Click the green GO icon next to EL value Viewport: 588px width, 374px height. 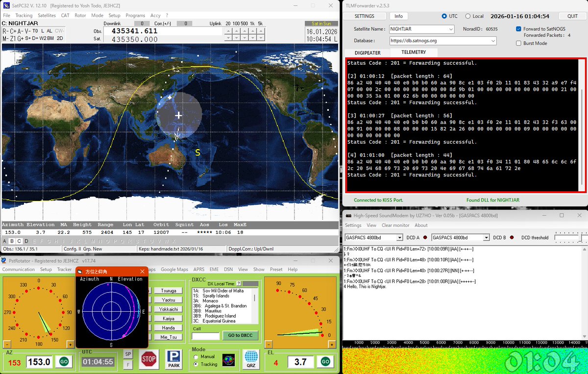click(325, 362)
